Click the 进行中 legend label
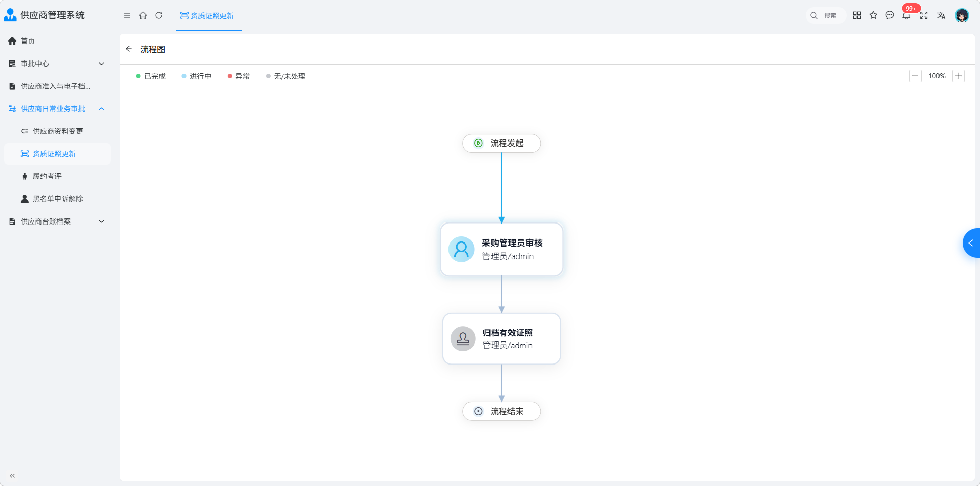 (200, 76)
